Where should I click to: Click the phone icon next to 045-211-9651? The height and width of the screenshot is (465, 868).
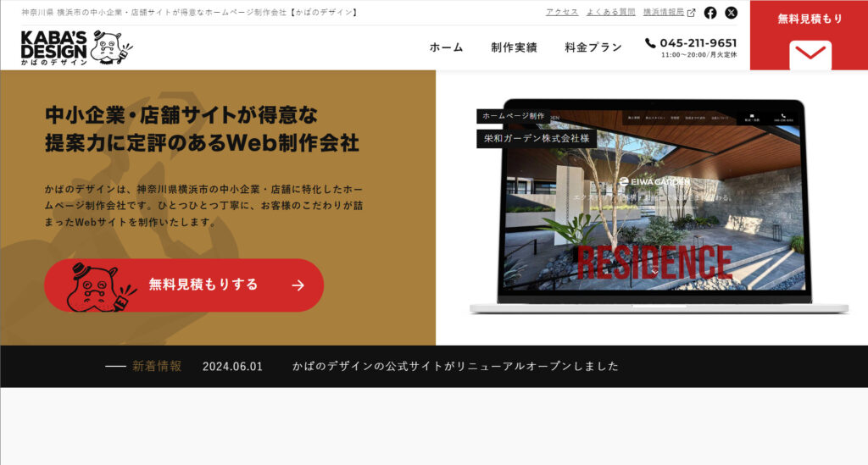click(x=650, y=43)
